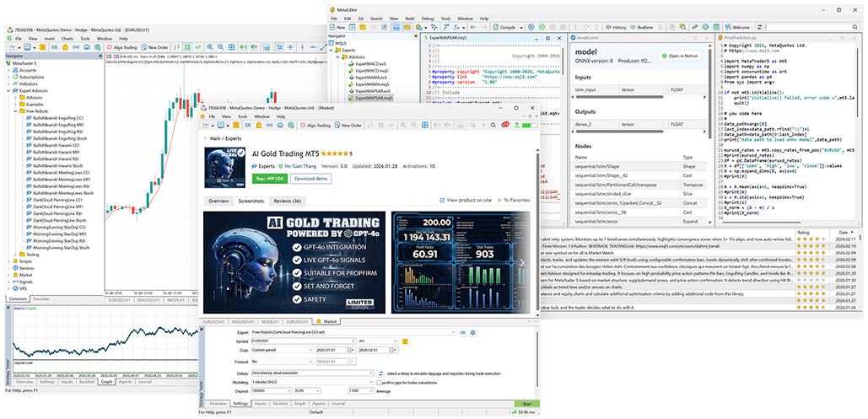Screen dimensions: 868x419
Task: Click the New Order icon in the main window
Action: 157,47
